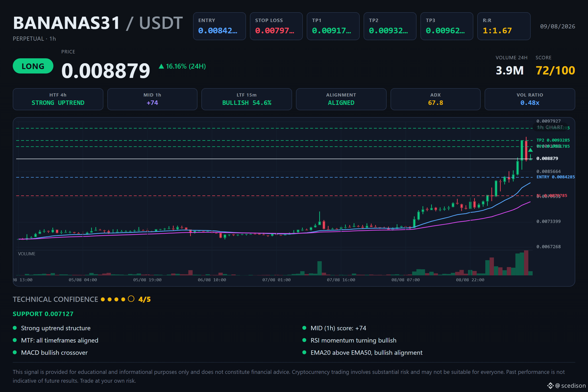Select the TP3 target card

(x=447, y=26)
